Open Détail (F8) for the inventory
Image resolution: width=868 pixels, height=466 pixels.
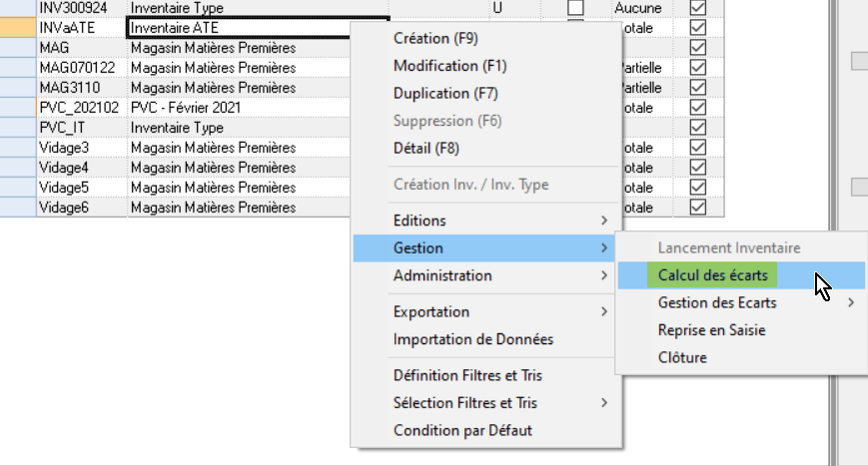(426, 149)
